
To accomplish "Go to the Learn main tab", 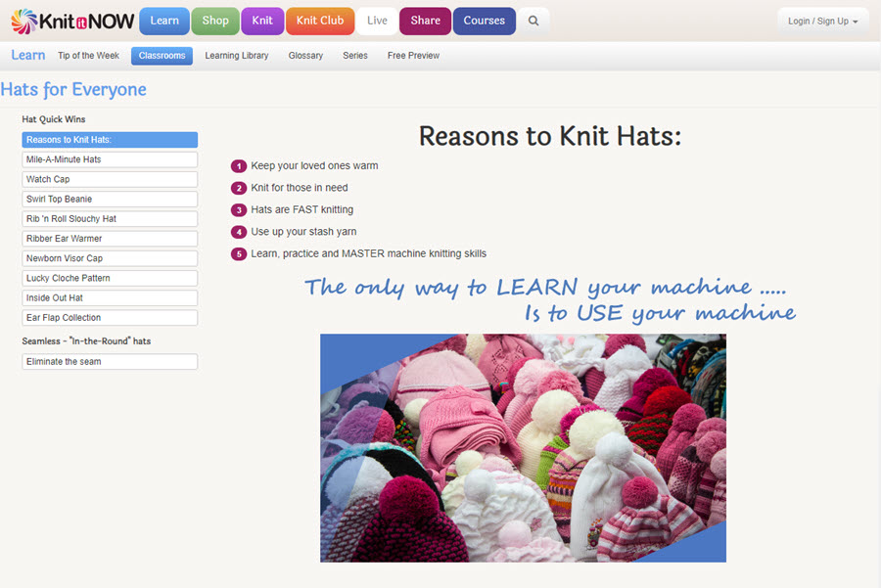I will [164, 21].
